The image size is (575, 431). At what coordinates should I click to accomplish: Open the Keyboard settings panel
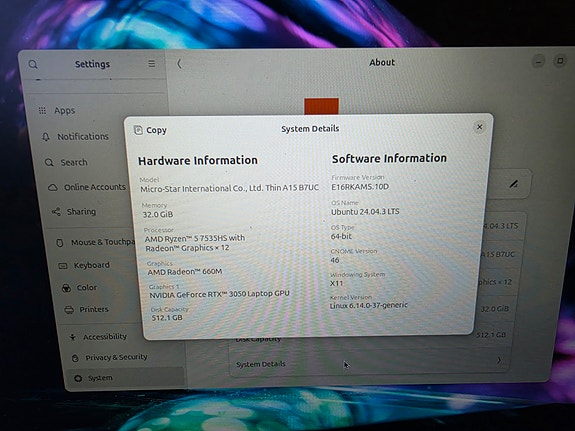coord(92,265)
